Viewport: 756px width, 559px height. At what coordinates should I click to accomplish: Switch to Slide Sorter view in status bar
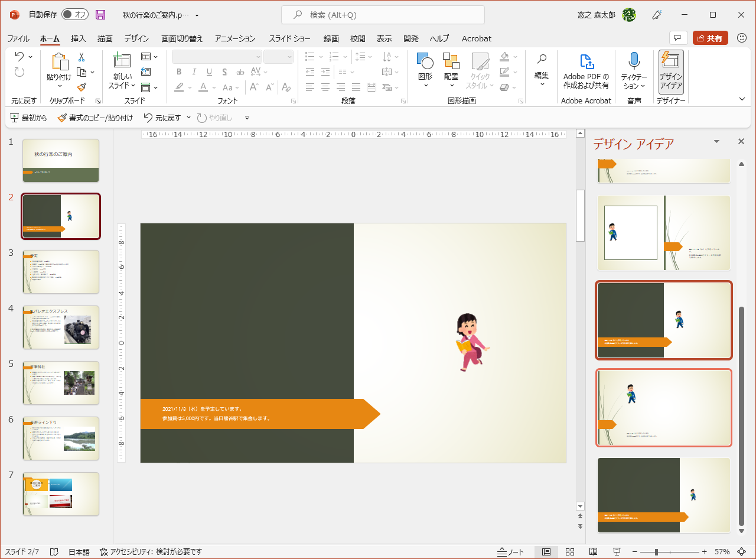tap(570, 552)
